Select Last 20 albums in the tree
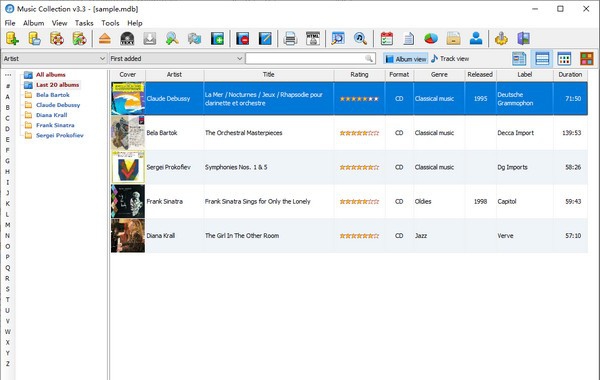 (x=57, y=85)
